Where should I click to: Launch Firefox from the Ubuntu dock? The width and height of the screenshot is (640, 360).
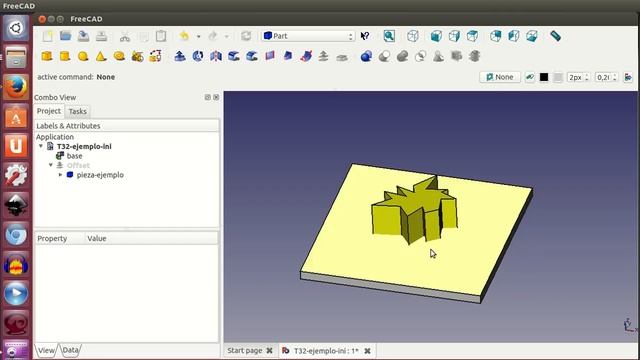16,87
